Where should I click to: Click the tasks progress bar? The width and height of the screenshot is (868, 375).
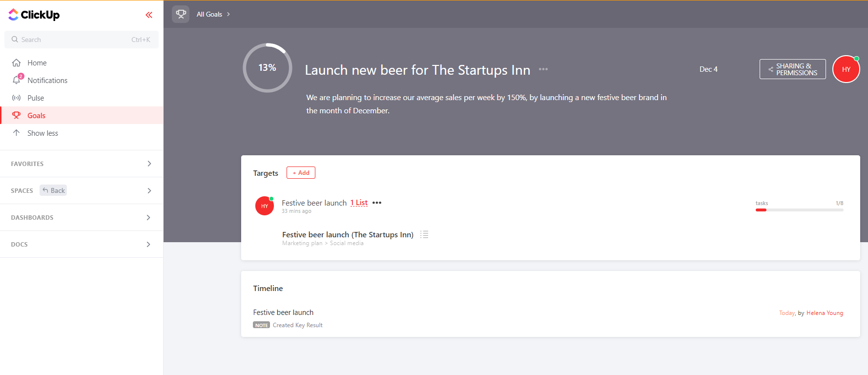point(799,210)
